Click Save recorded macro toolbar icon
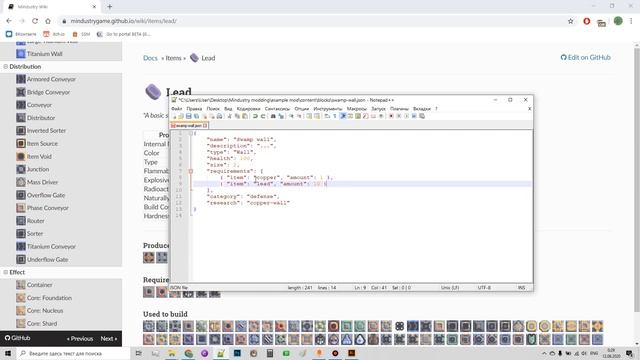 pyautogui.click(x=422, y=116)
